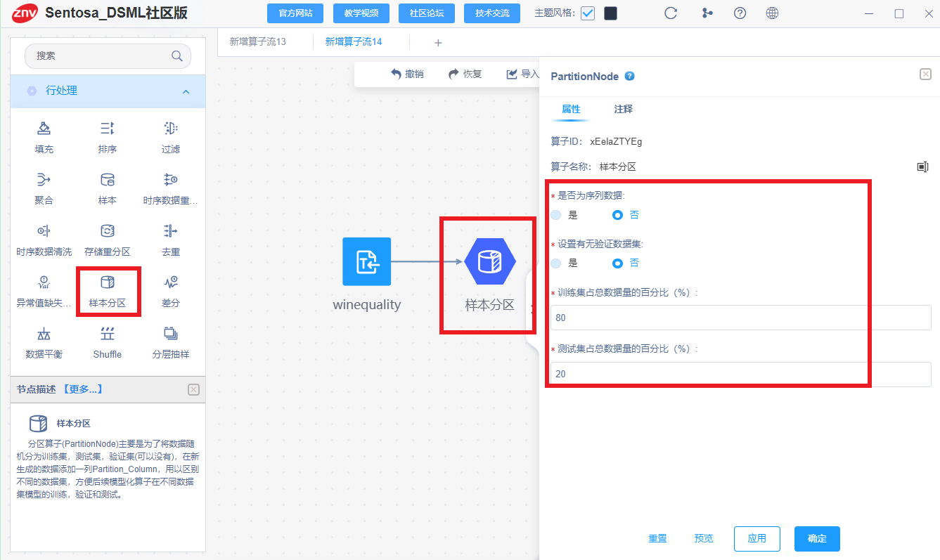
Task: Switch to the 新增算子流13 tab
Action: [258, 41]
